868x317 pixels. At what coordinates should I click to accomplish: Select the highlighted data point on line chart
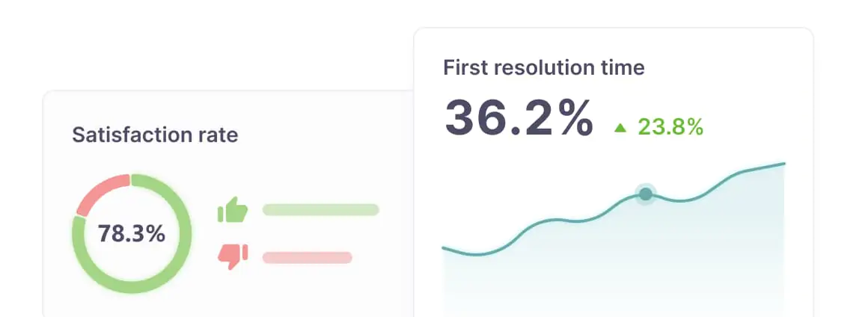(646, 194)
